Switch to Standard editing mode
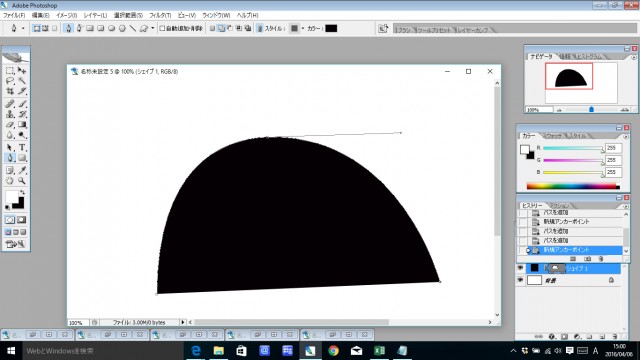 10,220
